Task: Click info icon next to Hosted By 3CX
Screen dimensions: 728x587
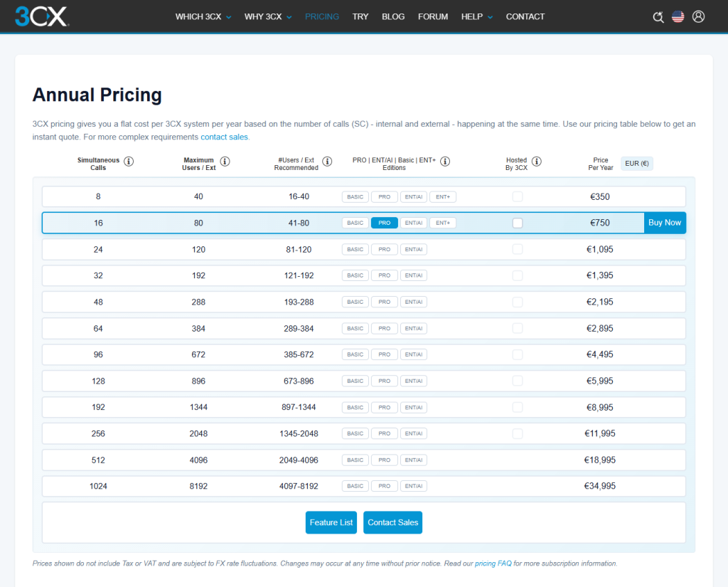Action: (x=537, y=162)
